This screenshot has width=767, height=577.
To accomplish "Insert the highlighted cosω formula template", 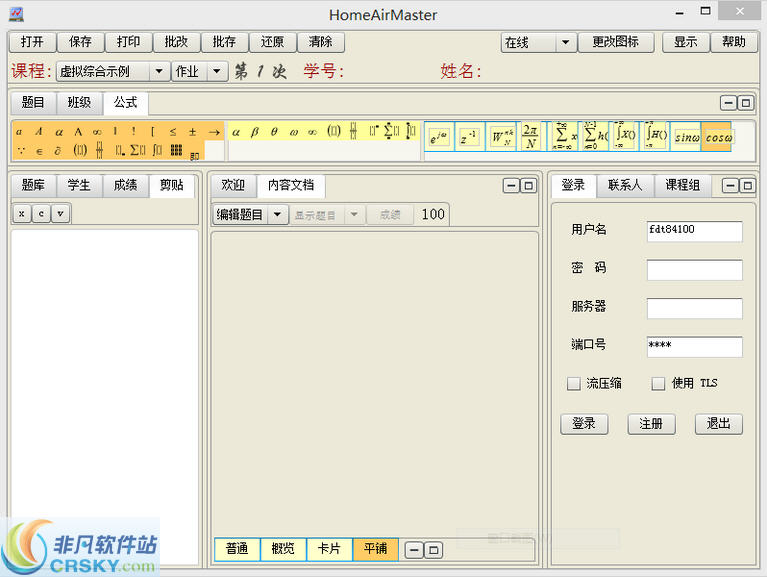I will (x=717, y=137).
